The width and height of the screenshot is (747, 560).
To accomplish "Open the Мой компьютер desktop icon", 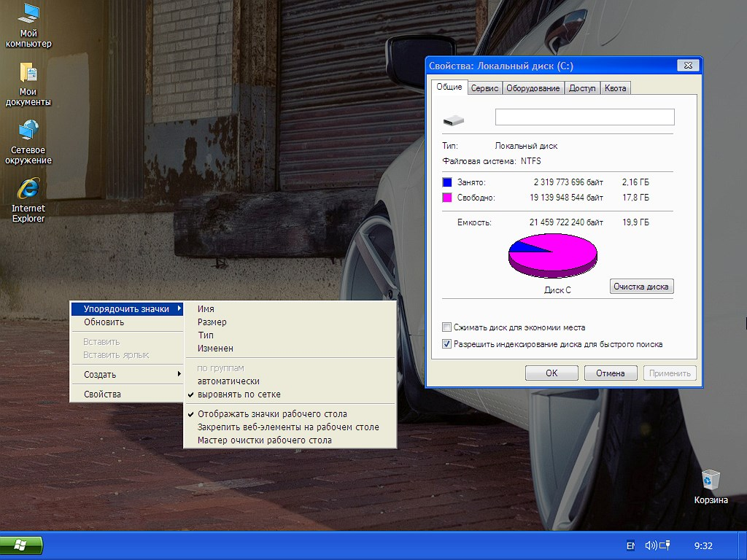I will [x=28, y=15].
